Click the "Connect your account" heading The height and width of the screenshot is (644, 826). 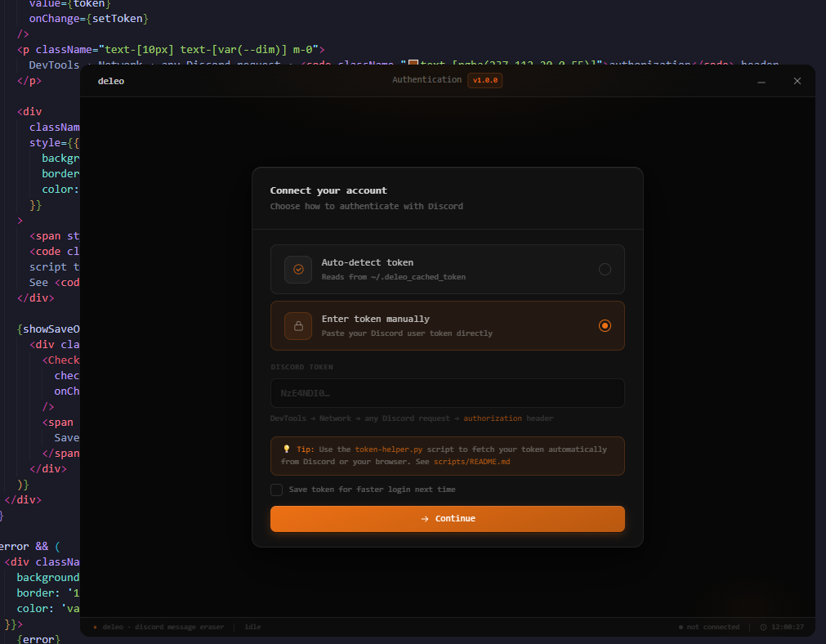pos(328,190)
